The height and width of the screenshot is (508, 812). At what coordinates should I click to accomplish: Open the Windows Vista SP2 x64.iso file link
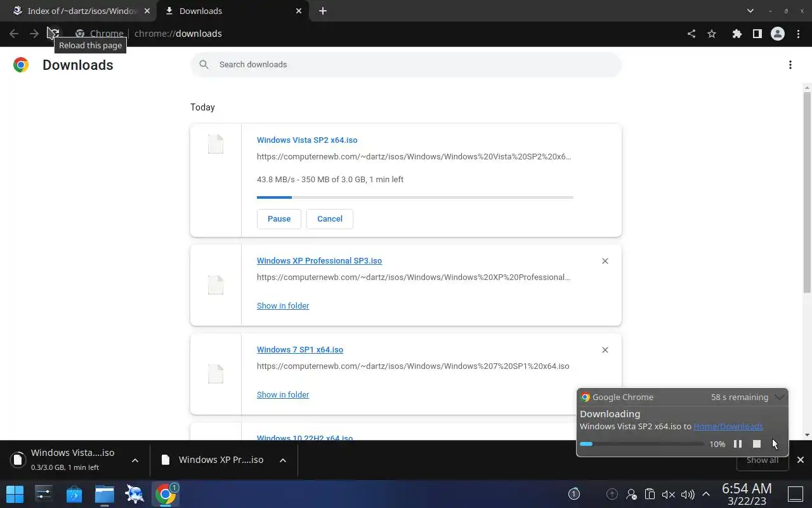click(307, 140)
